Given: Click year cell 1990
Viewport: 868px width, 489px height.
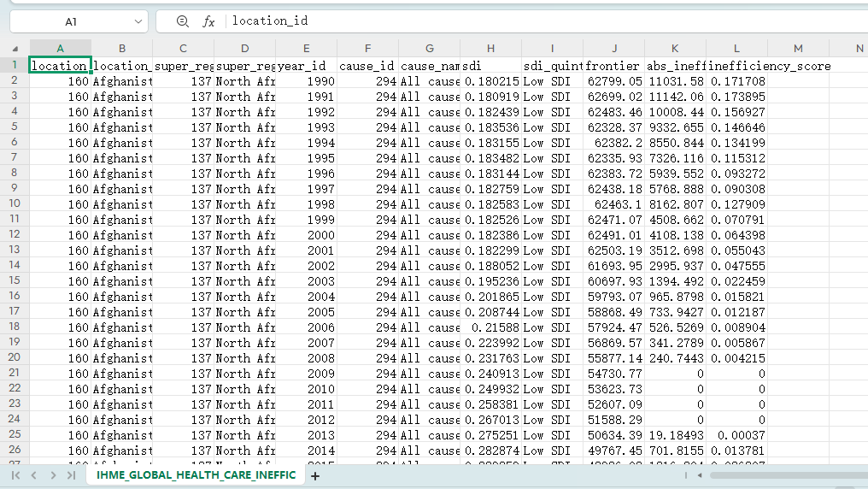Looking at the screenshot, I should coord(306,81).
